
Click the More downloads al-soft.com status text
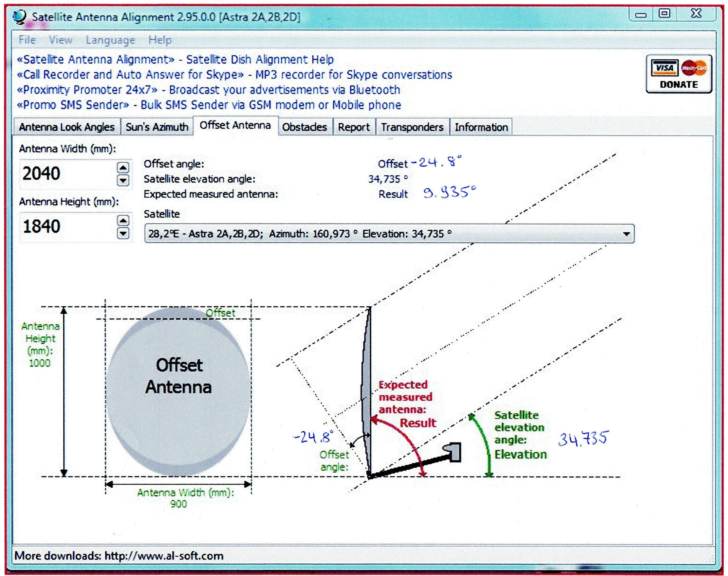pyautogui.click(x=119, y=556)
